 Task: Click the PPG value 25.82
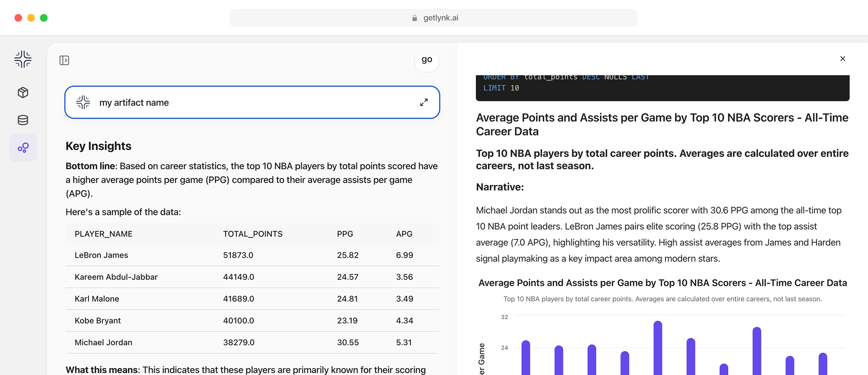(348, 255)
